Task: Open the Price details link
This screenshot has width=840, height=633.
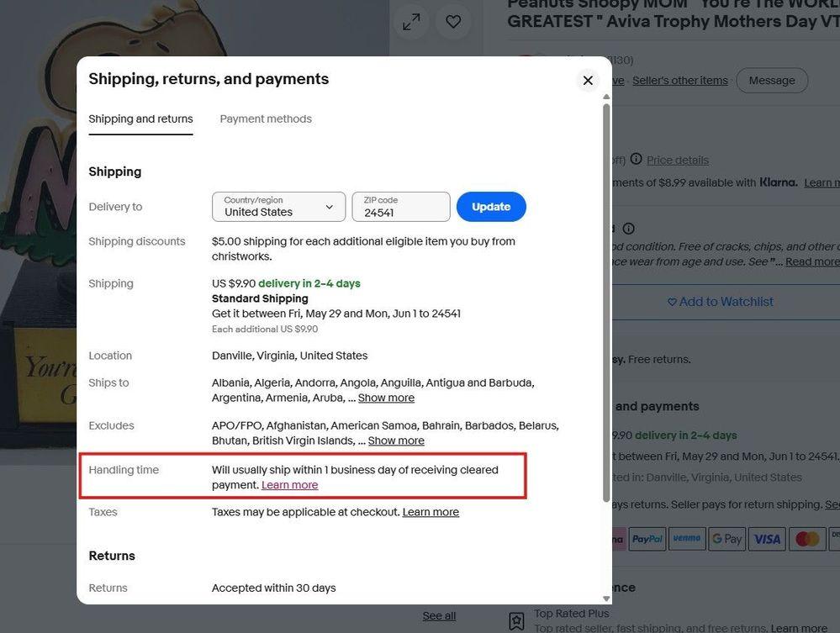Action: [678, 160]
